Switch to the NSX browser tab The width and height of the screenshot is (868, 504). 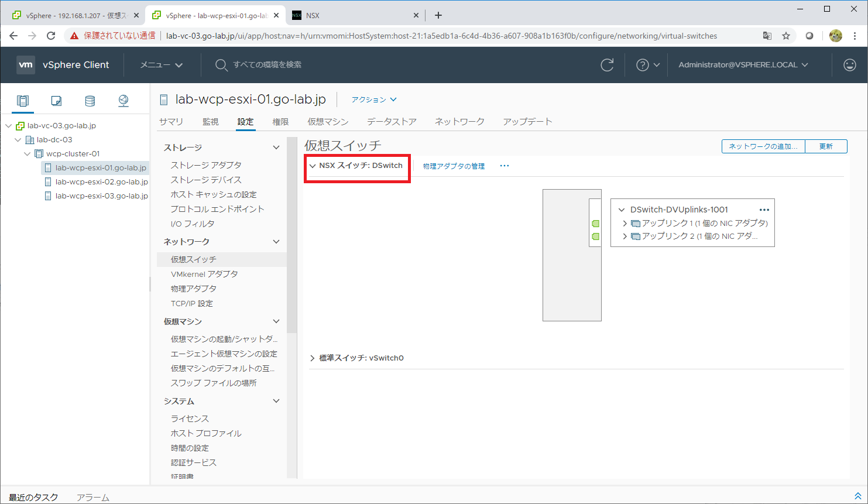pyautogui.click(x=355, y=15)
